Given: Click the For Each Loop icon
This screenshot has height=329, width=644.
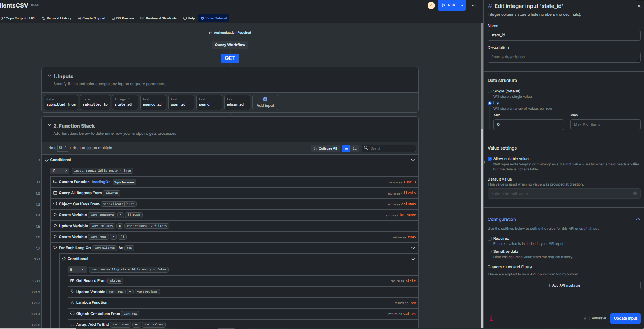Looking at the screenshot, I should click(x=55, y=248).
